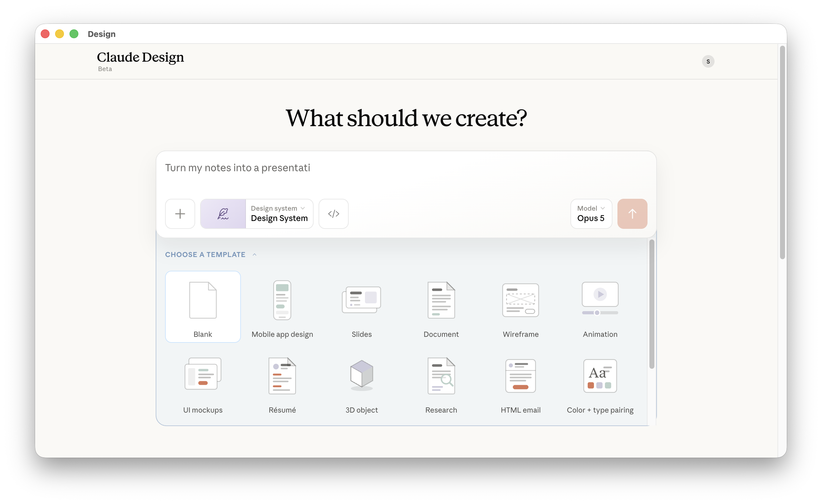Select the Slides template
The height and width of the screenshot is (504, 822).
[x=362, y=307]
